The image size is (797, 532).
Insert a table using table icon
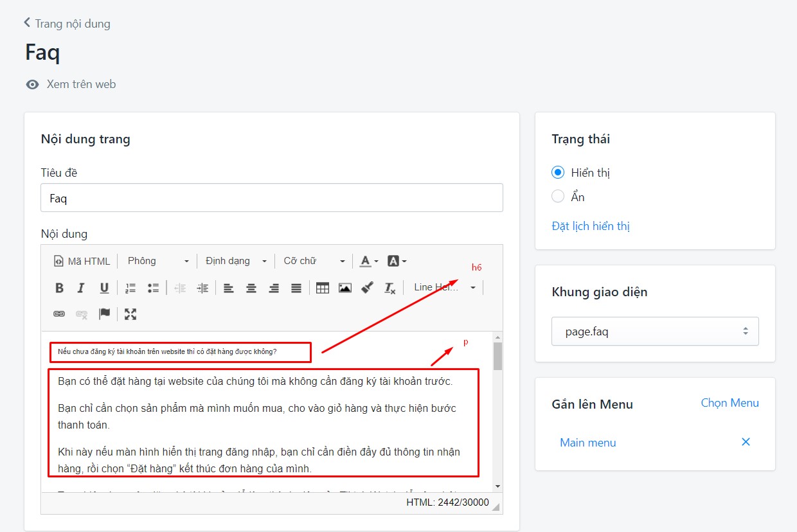pyautogui.click(x=323, y=288)
